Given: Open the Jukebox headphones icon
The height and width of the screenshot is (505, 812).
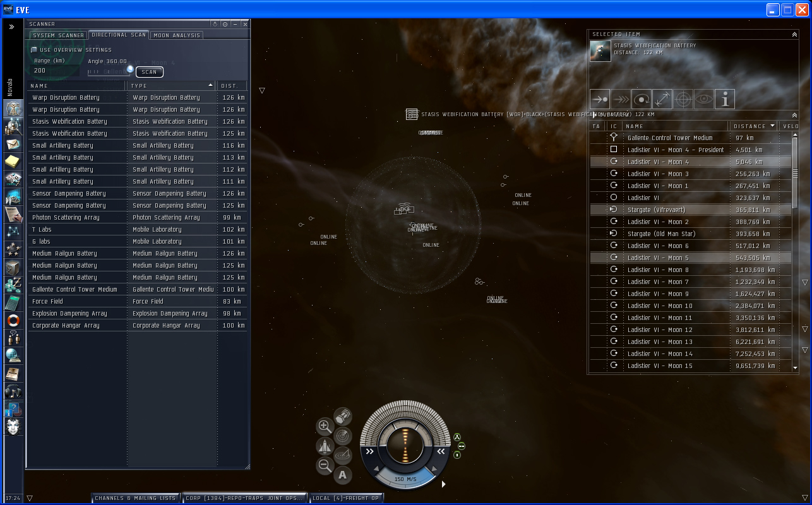Looking at the screenshot, I should point(13,391).
